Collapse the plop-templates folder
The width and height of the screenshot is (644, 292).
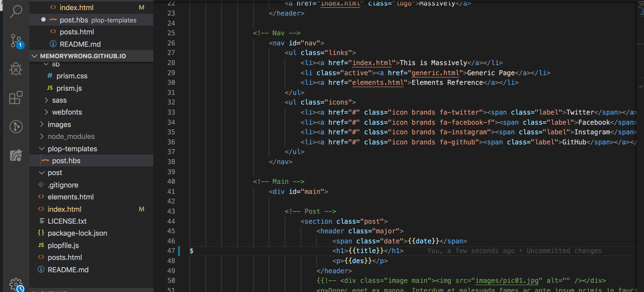[x=91, y=149]
